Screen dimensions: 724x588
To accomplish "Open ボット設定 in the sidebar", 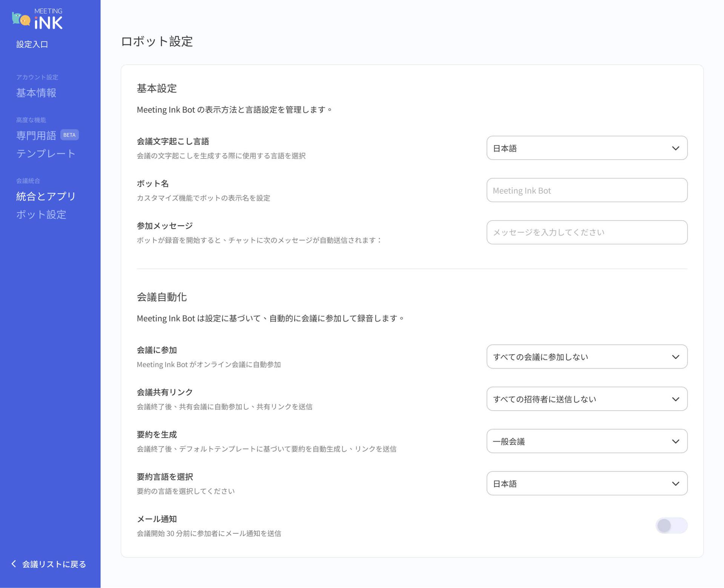I will click(41, 215).
